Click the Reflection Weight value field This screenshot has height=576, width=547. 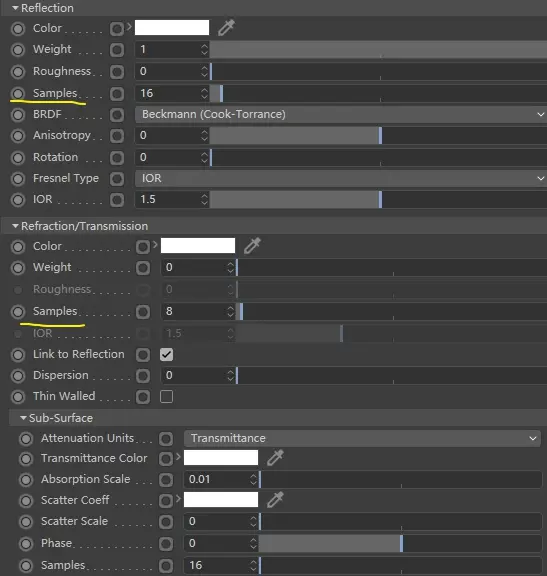tap(167, 49)
